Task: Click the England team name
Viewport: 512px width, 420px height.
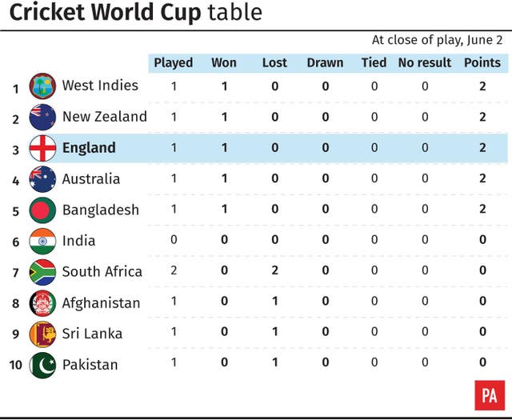Action: coord(89,148)
